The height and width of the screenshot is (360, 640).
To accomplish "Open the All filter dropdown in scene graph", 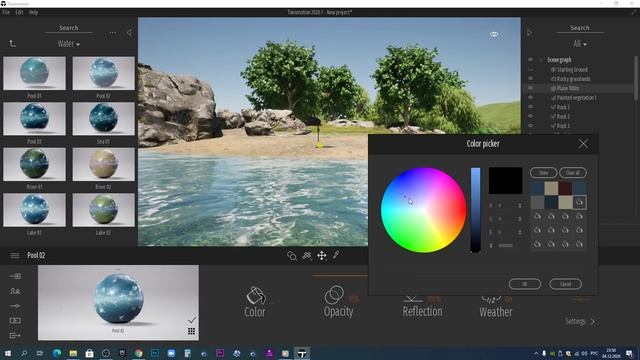I will click(580, 44).
